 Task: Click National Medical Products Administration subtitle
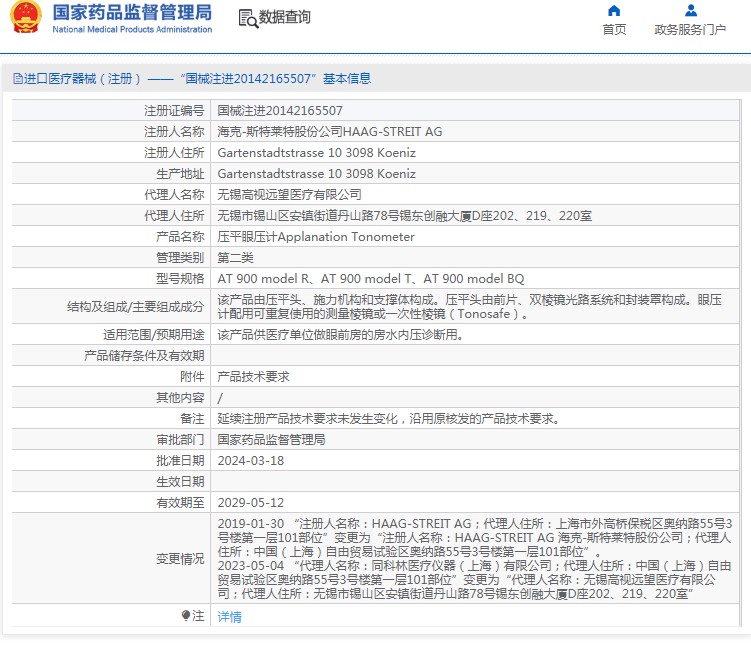(132, 29)
